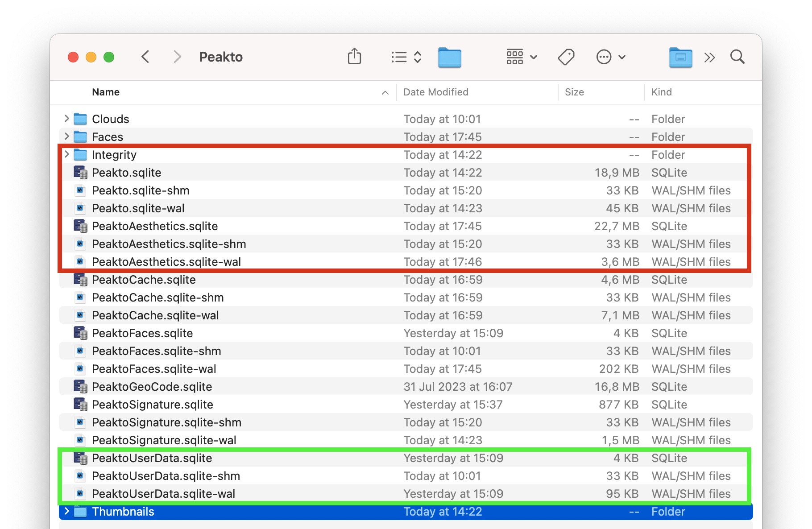This screenshot has width=812, height=529.
Task: Sort by Name column header
Action: point(106,92)
